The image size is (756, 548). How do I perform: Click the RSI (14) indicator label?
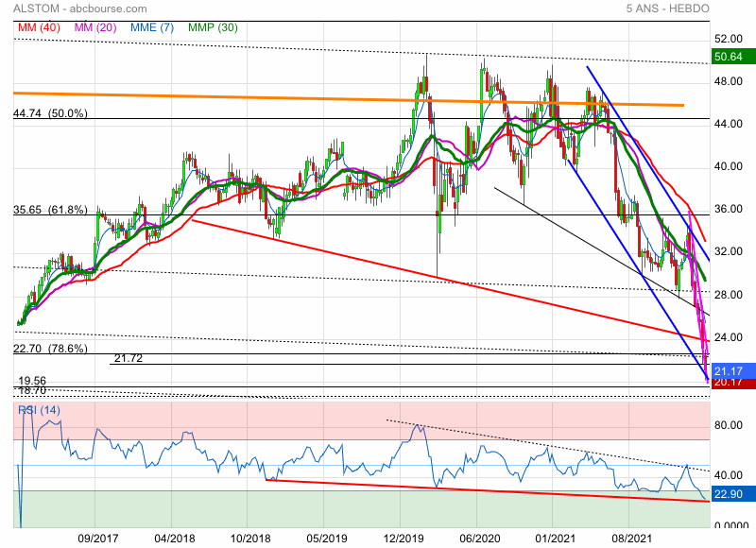click(39, 410)
